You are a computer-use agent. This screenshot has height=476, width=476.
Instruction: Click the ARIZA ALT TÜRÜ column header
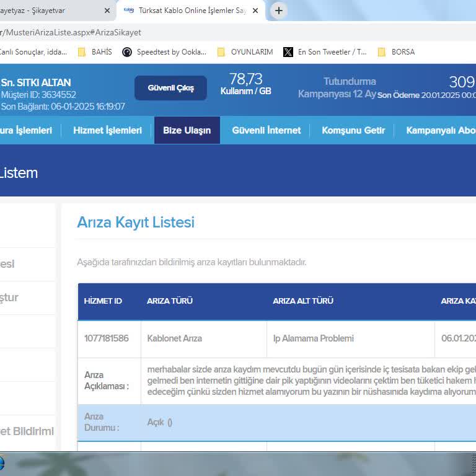[303, 301]
